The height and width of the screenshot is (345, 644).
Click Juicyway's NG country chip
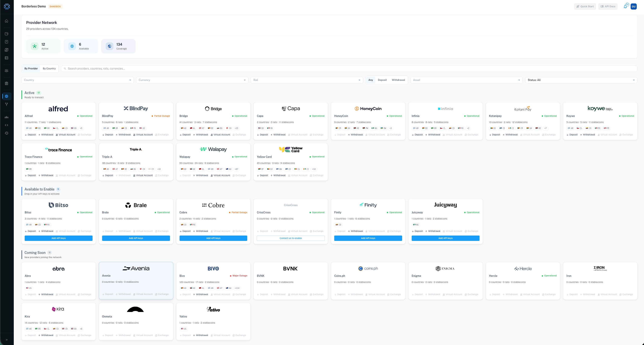(x=416, y=225)
